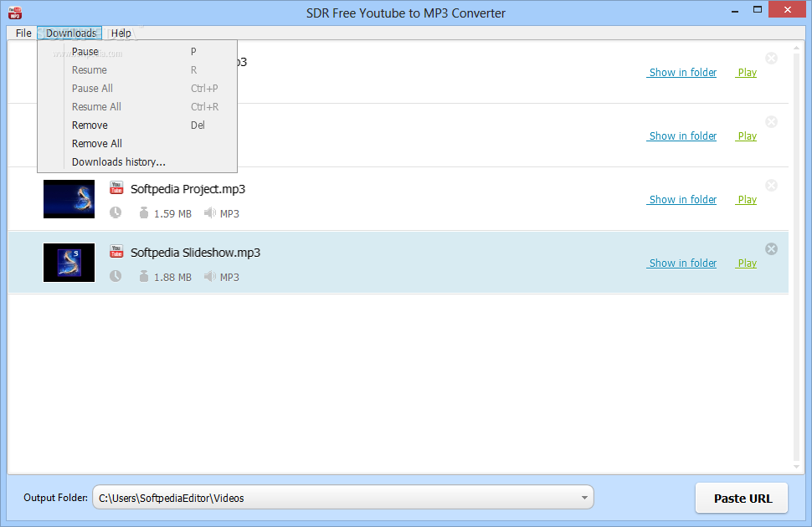Maximize the SDR converter window
This screenshot has width=812, height=527.
click(x=758, y=9)
